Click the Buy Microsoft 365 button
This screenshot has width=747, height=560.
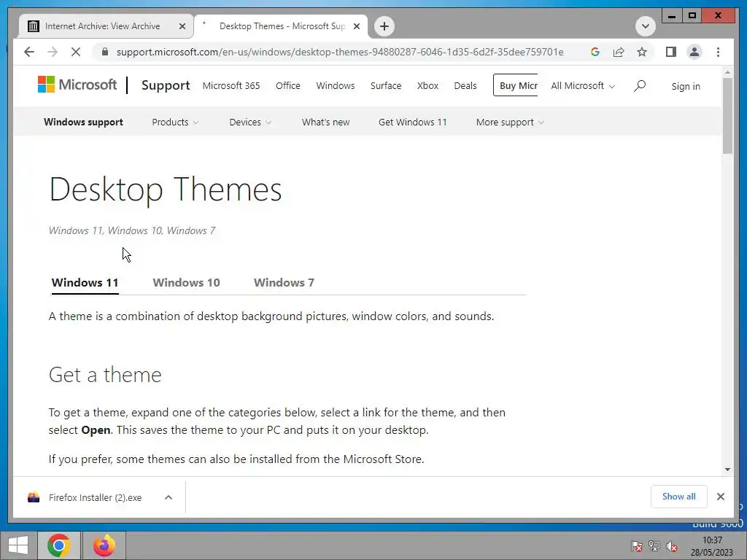[516, 85]
